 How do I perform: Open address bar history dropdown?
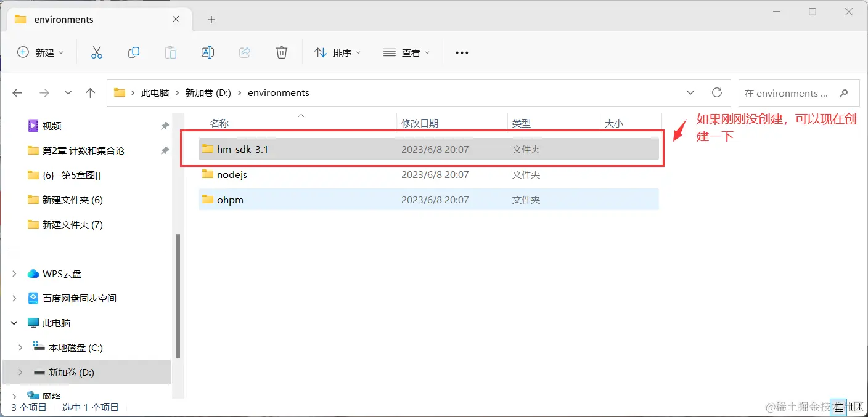690,92
